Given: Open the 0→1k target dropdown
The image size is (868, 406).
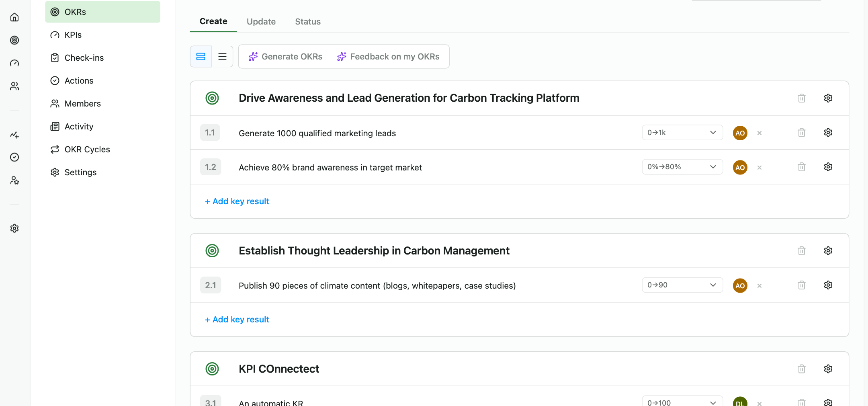Looking at the screenshot, I should (x=682, y=133).
